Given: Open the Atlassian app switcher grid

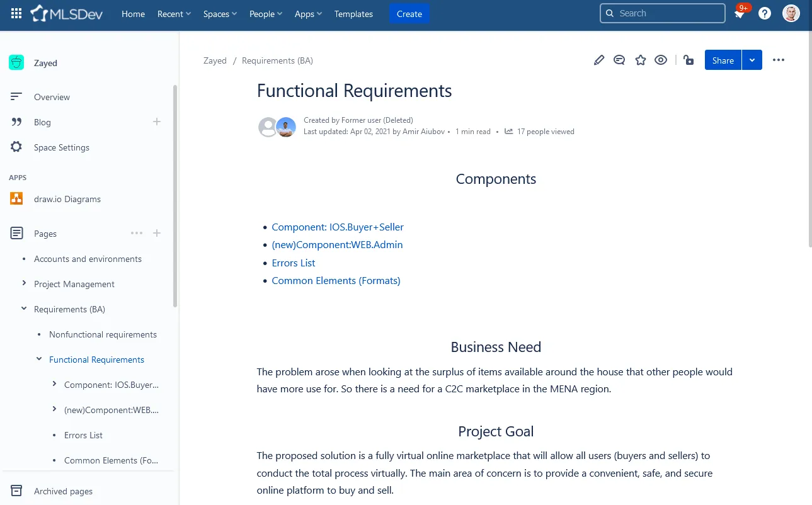Looking at the screenshot, I should 16,13.
